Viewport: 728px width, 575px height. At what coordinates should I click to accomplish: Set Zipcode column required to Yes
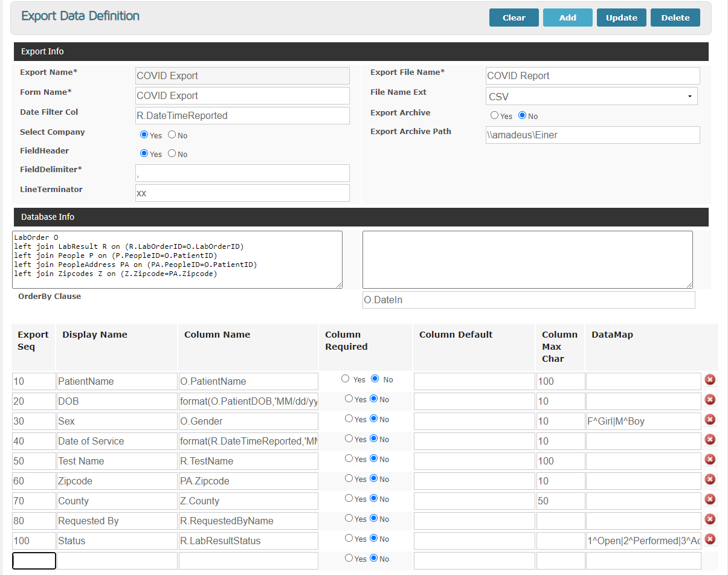click(x=349, y=478)
